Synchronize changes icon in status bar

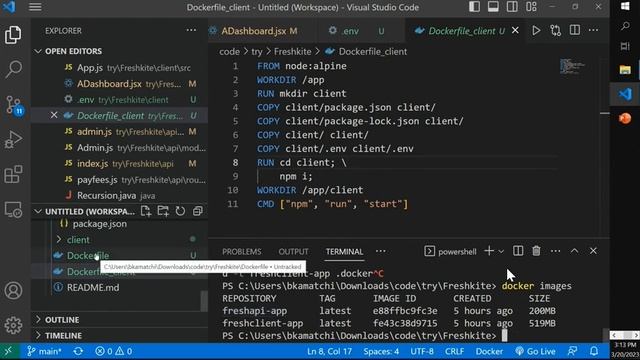click(78, 351)
